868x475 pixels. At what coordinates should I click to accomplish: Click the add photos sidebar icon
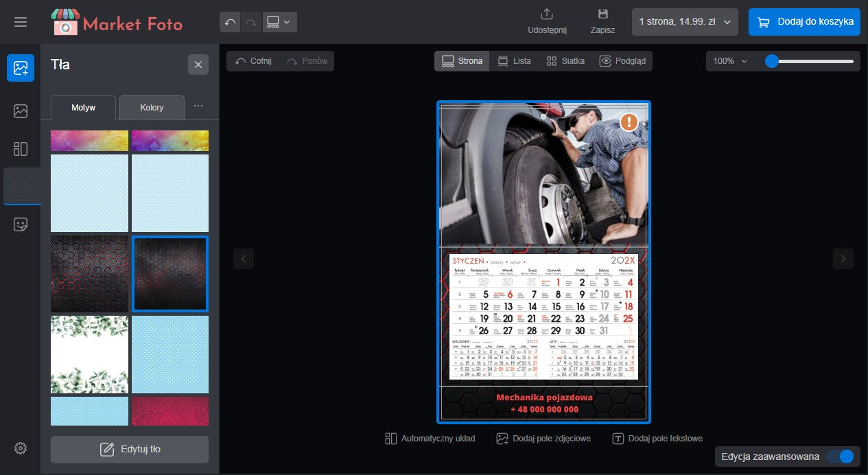pyautogui.click(x=21, y=68)
